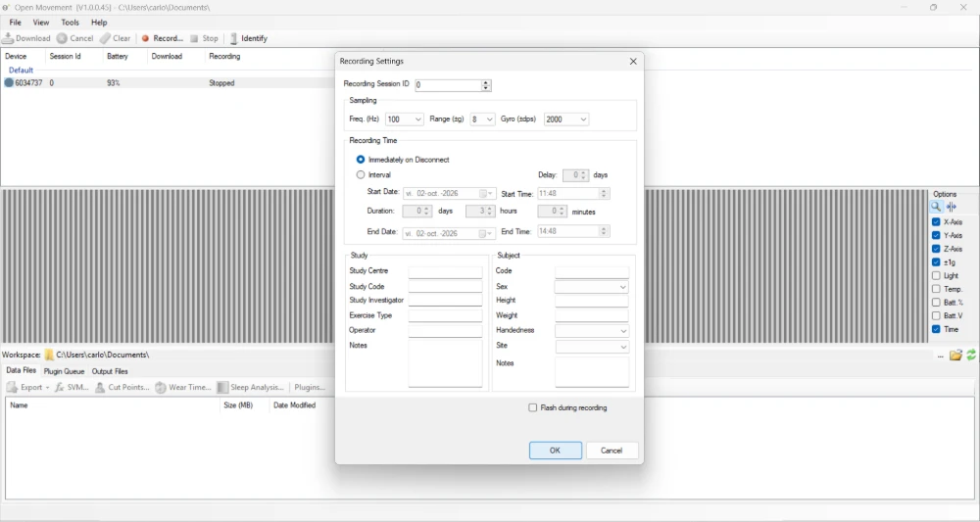Screen dimensions: 980x522
Task: Toggle the X-Axis checkbox
Action: 936,221
